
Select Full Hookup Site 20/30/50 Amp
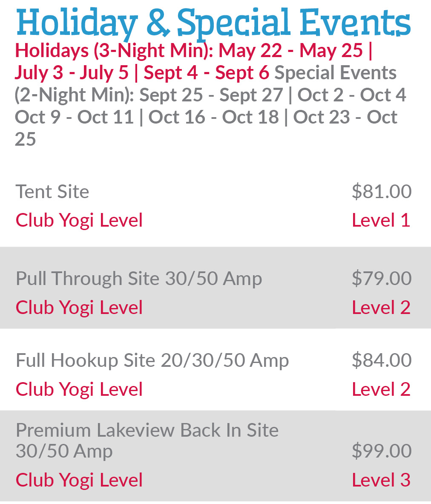[152, 360]
